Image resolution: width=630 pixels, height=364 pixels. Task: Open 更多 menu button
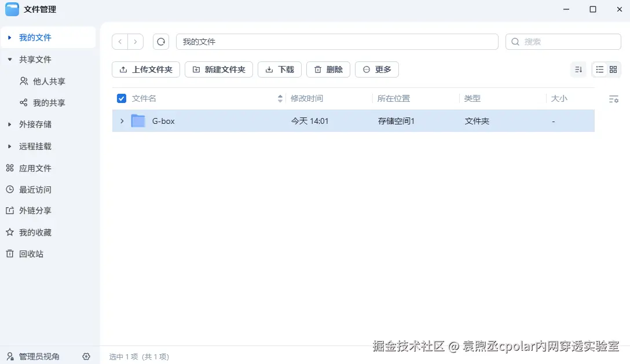coord(377,69)
